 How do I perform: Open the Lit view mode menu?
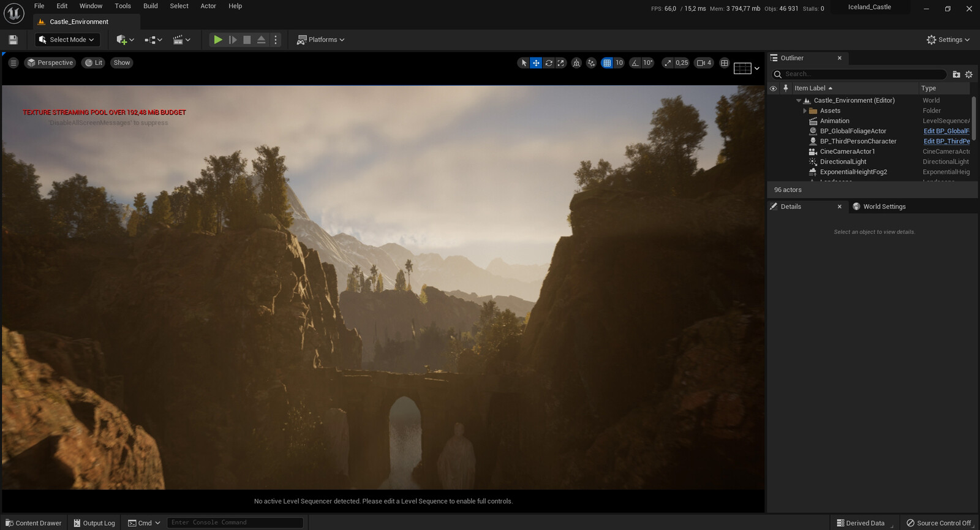pyautogui.click(x=94, y=62)
